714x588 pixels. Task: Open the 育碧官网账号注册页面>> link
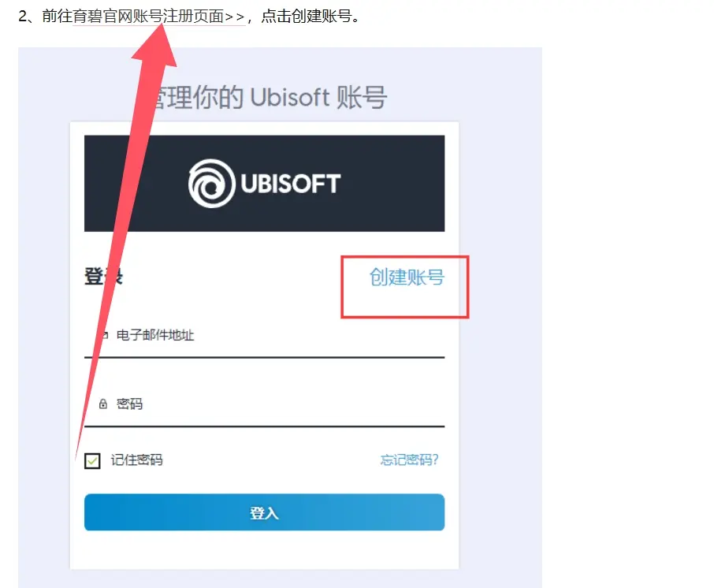coord(159,17)
